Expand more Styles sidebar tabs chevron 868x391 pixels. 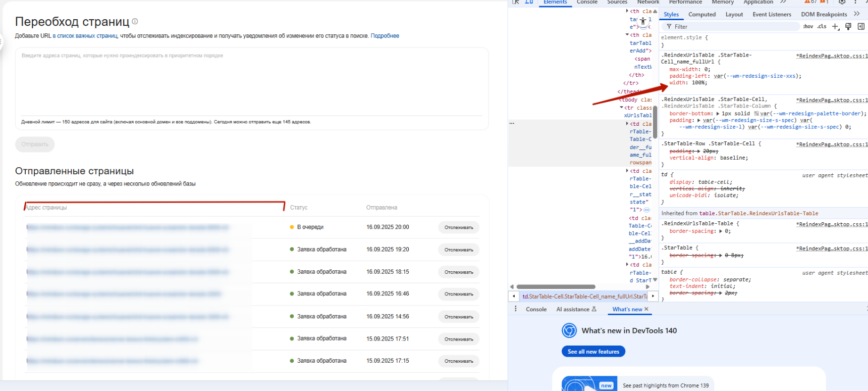click(x=856, y=14)
